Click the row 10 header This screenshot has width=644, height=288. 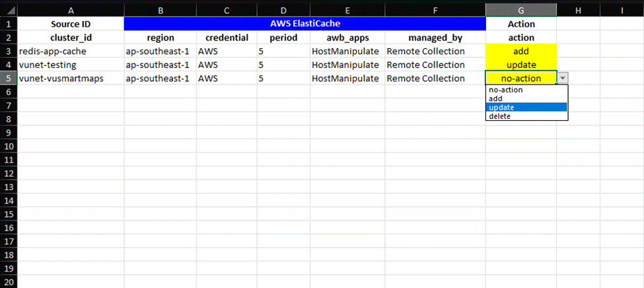click(x=8, y=146)
